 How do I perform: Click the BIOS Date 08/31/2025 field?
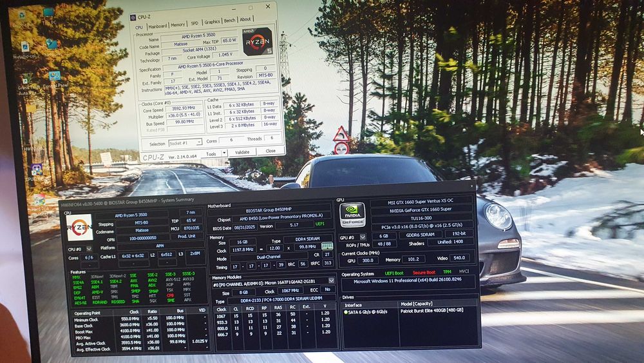click(245, 226)
